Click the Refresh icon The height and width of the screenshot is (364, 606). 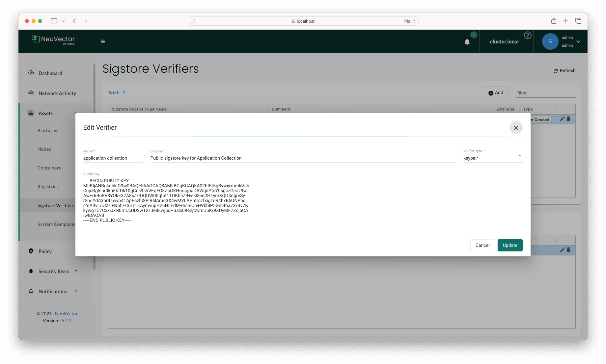(x=556, y=70)
